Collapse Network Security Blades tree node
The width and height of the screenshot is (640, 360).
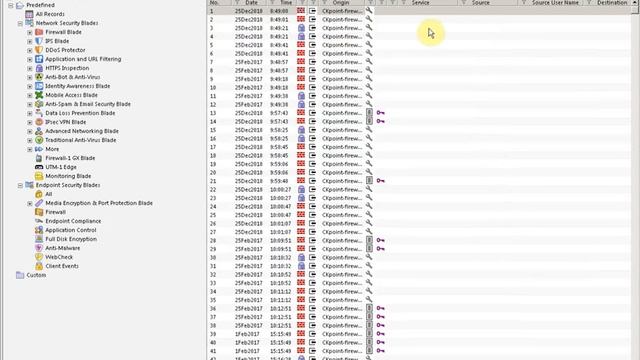(x=20, y=23)
